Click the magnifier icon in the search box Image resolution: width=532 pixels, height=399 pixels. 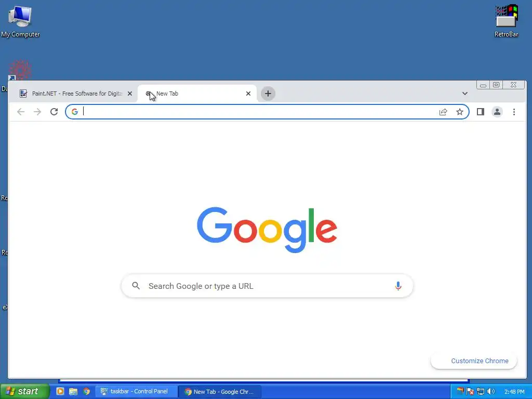[x=136, y=286]
